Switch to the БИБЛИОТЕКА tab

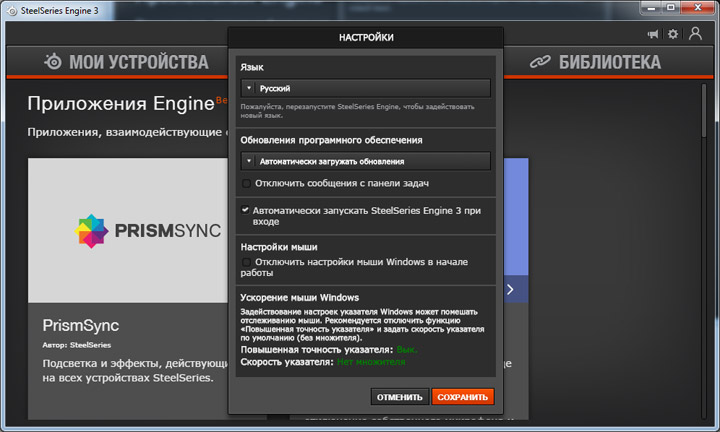click(595, 62)
